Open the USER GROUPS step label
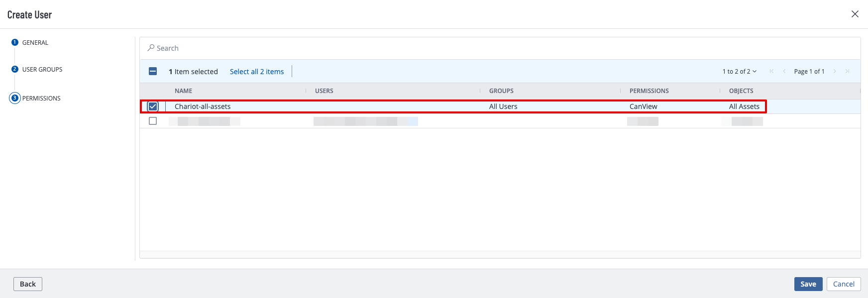The height and width of the screenshot is (298, 868). (x=42, y=69)
